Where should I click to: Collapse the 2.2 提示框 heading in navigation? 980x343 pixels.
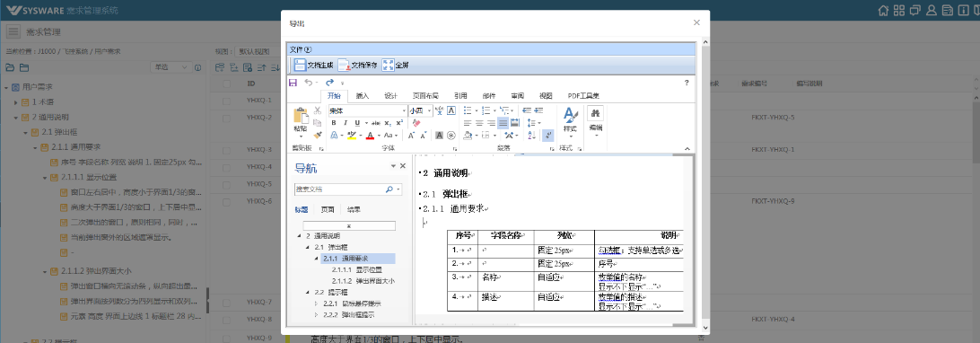tap(308, 292)
